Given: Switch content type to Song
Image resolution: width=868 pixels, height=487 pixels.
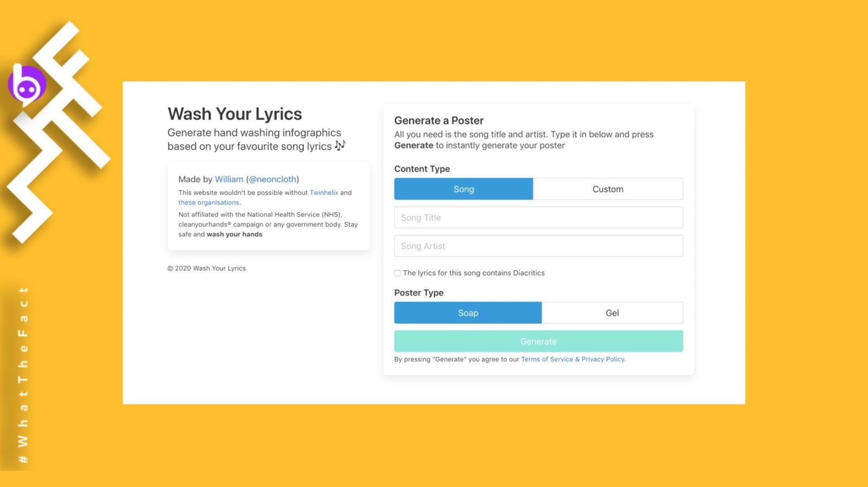Looking at the screenshot, I should point(463,189).
